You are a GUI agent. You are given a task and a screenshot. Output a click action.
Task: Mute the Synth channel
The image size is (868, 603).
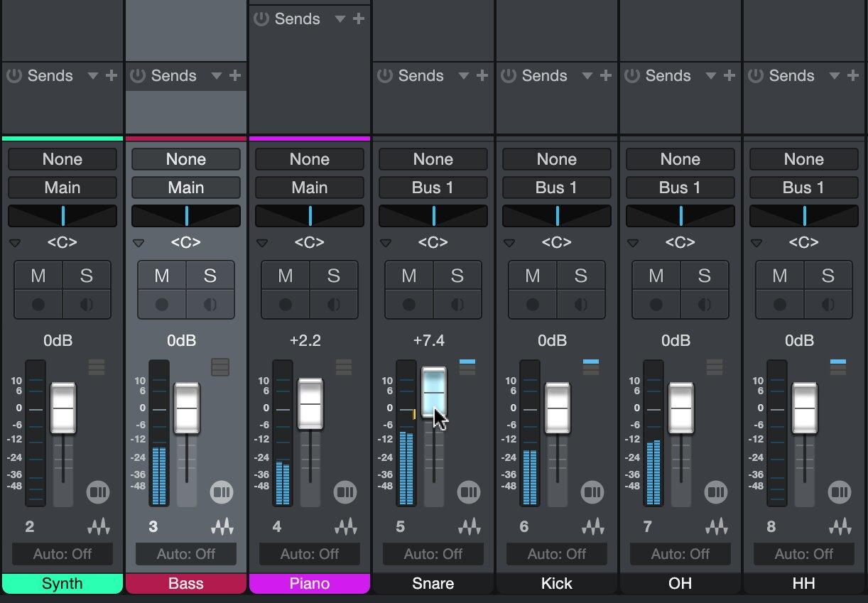point(38,276)
